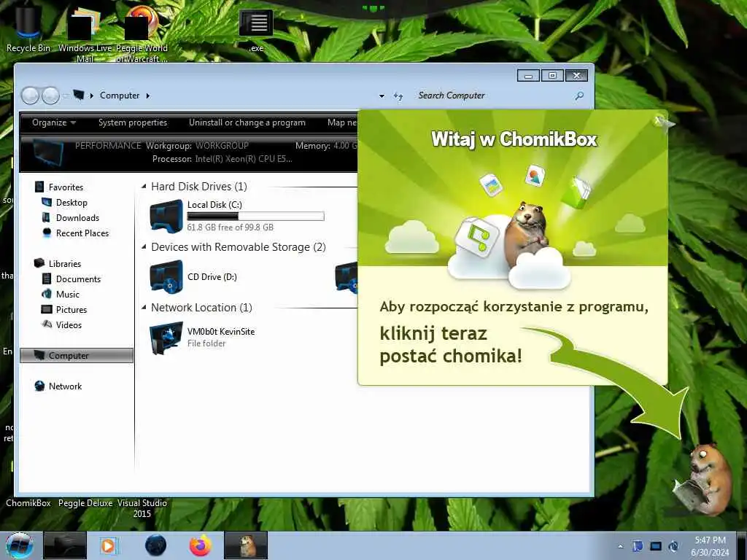Collapse the Network Location group
The height and width of the screenshot is (560, 747).
[144, 307]
